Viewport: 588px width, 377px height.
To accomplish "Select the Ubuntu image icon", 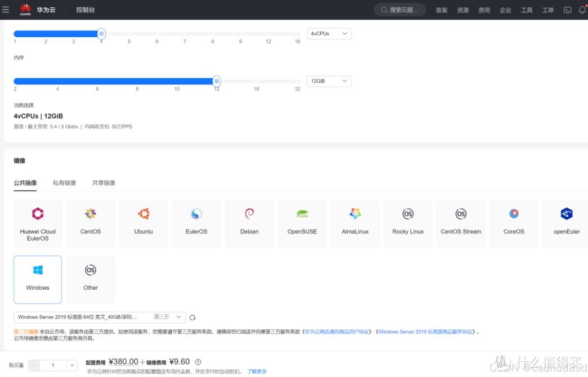I will pos(143,223).
